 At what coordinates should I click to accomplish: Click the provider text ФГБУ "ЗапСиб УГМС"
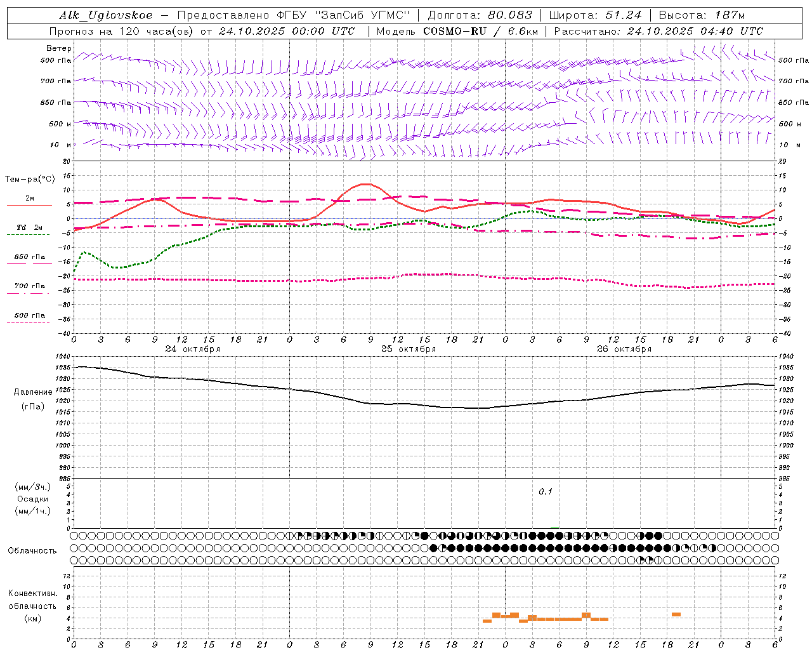click(344, 16)
